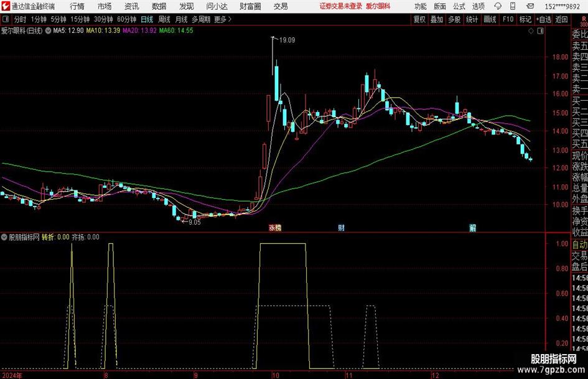Click the account number 152****9892

[x=562, y=6]
